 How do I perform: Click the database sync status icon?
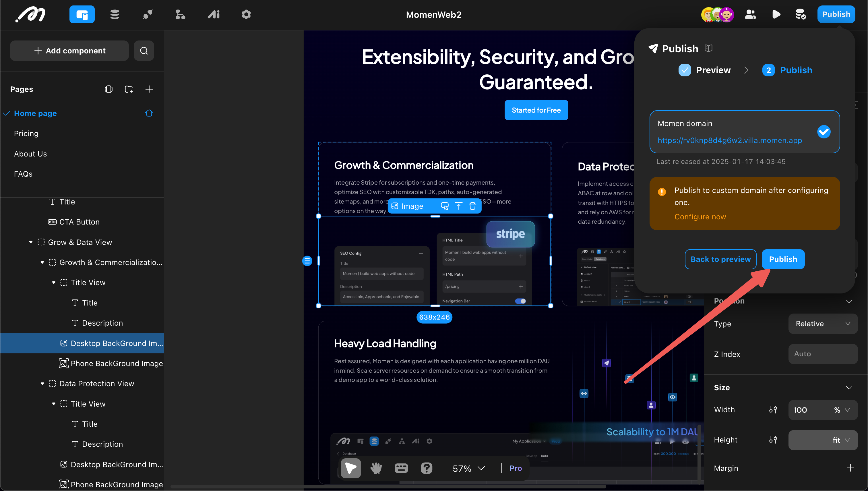point(801,15)
